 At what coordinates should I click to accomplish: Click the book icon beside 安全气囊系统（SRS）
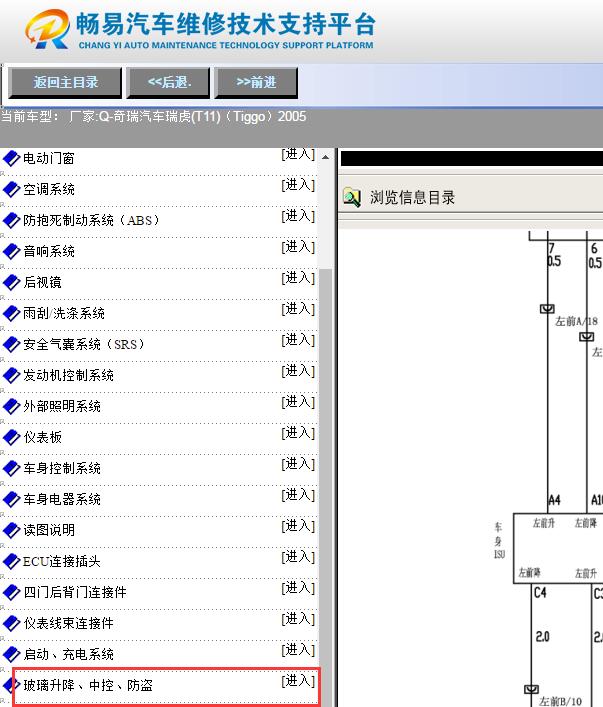pyautogui.click(x=11, y=344)
